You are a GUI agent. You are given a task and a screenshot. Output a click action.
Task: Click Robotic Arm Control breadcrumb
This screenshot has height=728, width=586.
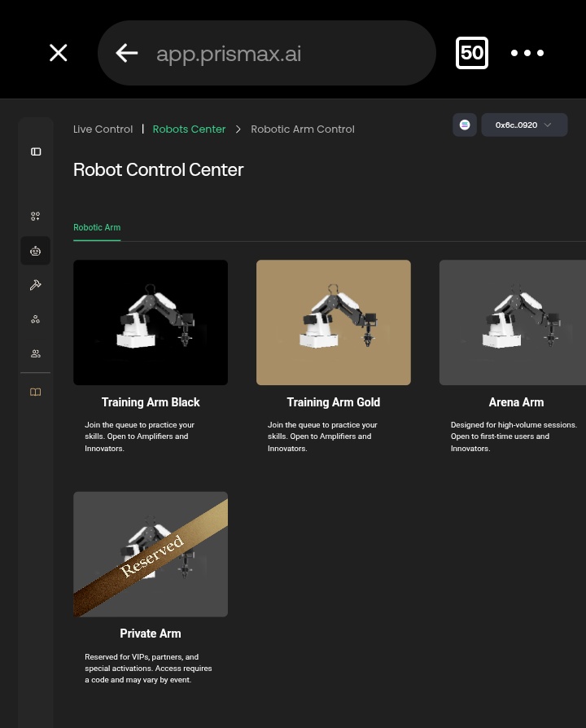click(303, 129)
